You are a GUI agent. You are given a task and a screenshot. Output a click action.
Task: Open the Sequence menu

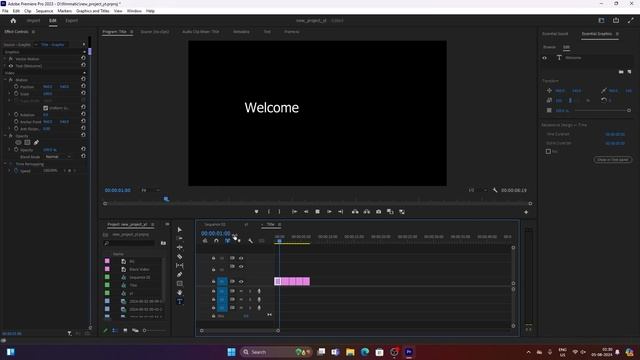pos(44,11)
